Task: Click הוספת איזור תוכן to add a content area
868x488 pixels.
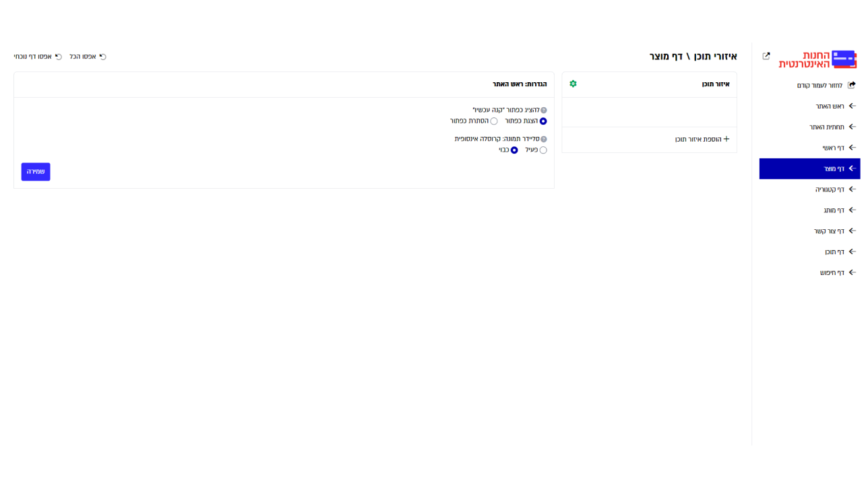Action: pyautogui.click(x=702, y=140)
